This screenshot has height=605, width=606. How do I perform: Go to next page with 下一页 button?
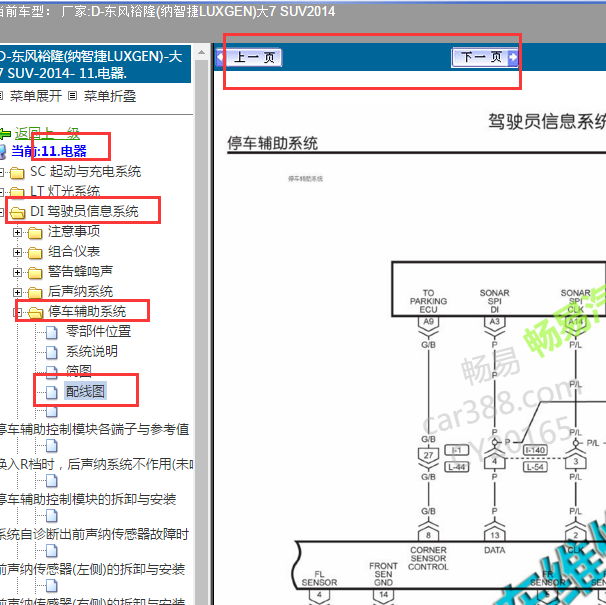click(x=485, y=57)
